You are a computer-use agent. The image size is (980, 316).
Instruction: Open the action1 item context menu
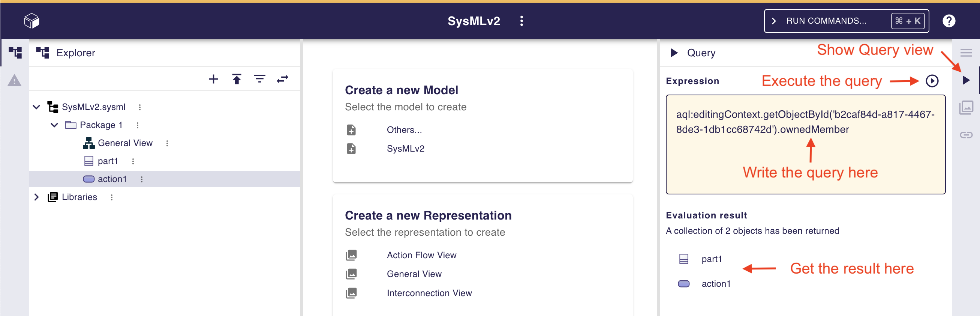pyautogui.click(x=141, y=179)
